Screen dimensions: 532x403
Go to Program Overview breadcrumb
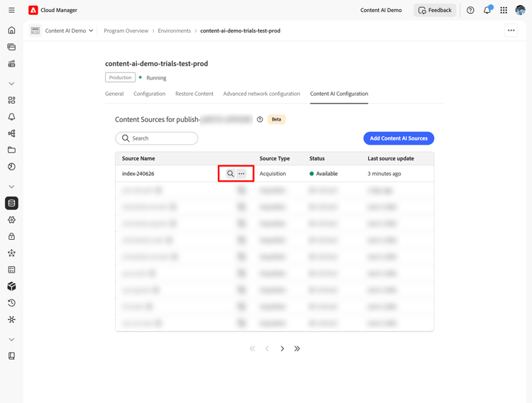tap(126, 31)
